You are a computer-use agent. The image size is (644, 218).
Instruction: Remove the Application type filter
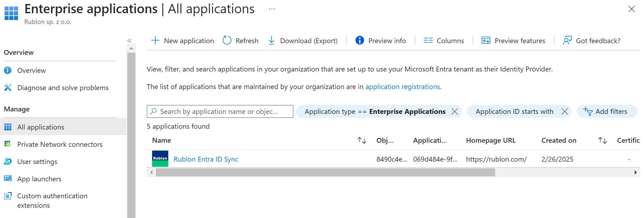(455, 111)
